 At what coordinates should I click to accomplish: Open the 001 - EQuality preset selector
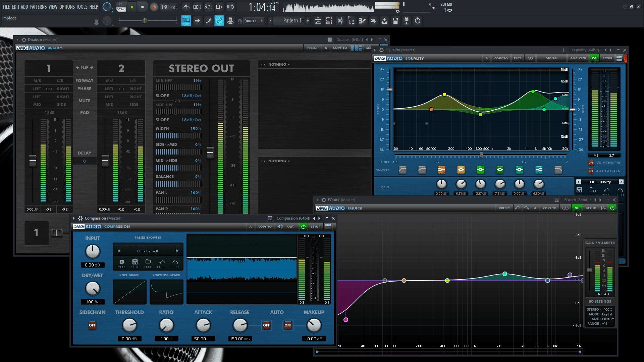(599, 182)
